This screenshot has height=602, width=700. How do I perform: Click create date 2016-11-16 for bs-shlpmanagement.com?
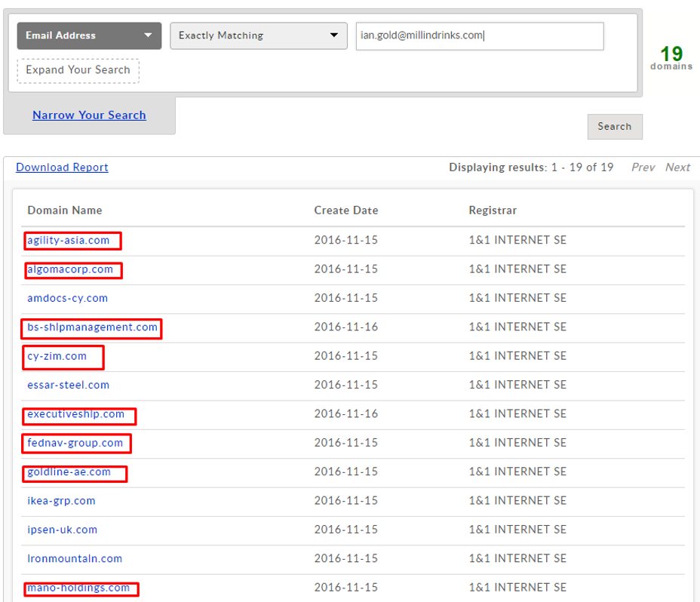346,327
